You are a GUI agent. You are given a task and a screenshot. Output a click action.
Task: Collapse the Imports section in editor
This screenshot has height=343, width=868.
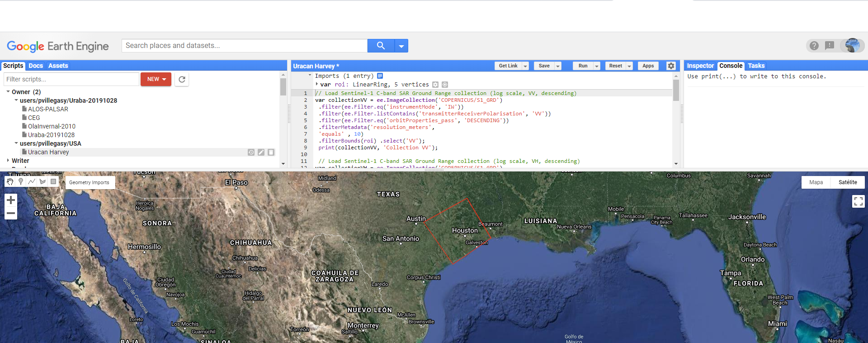click(310, 76)
